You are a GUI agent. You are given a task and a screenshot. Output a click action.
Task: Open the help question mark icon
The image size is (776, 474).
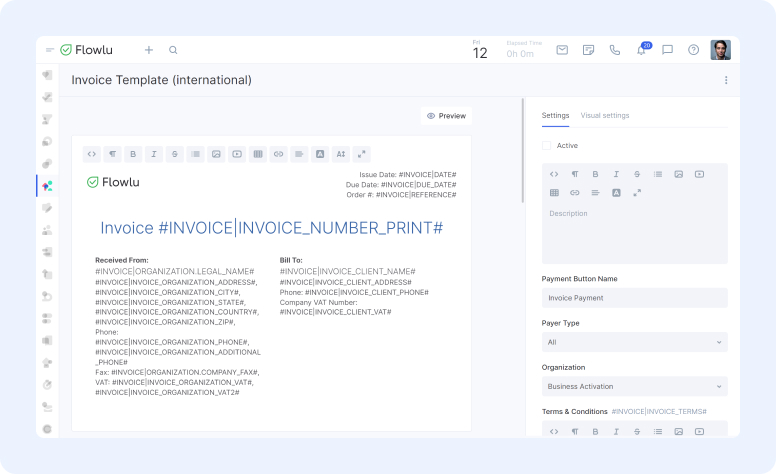click(694, 50)
